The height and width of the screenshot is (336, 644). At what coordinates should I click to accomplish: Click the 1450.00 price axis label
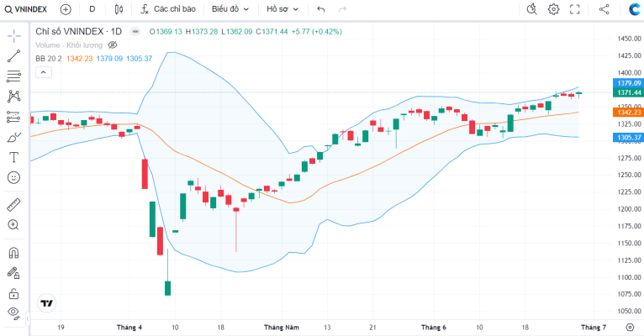click(629, 39)
